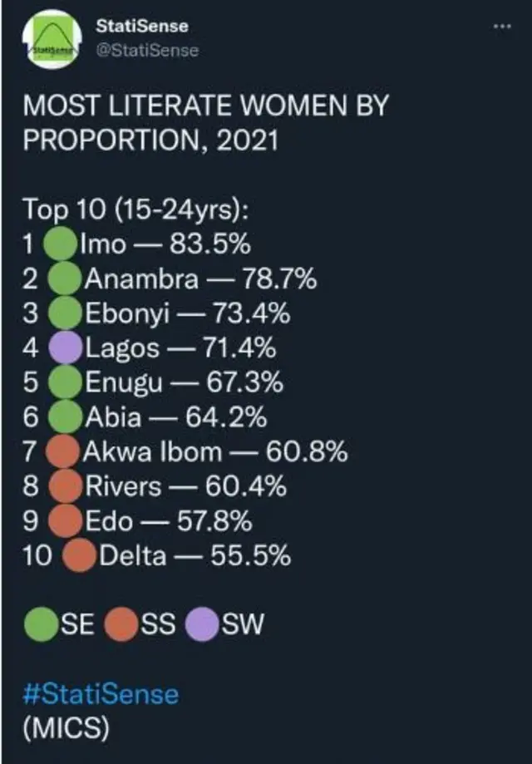The width and height of the screenshot is (532, 764).
Task: Click the green circle beside Ebonyi
Action: [x=65, y=314]
